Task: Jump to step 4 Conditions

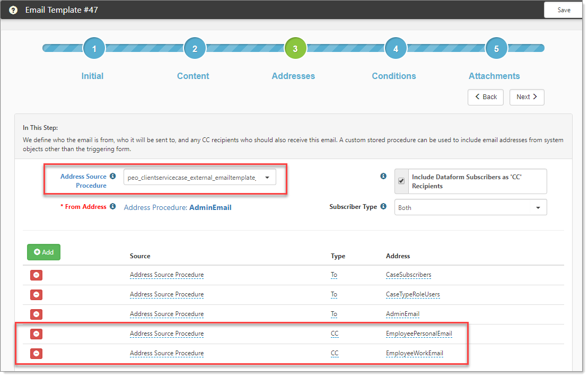Action: click(x=396, y=49)
